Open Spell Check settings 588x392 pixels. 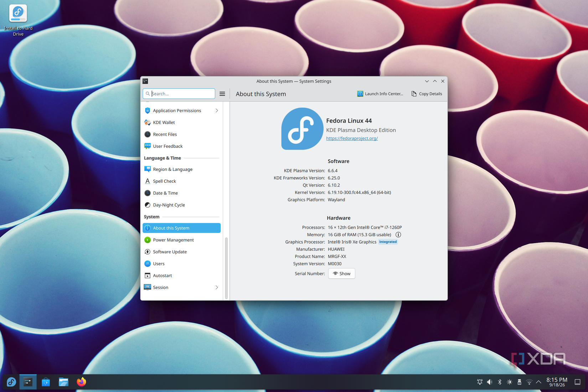tap(182, 181)
